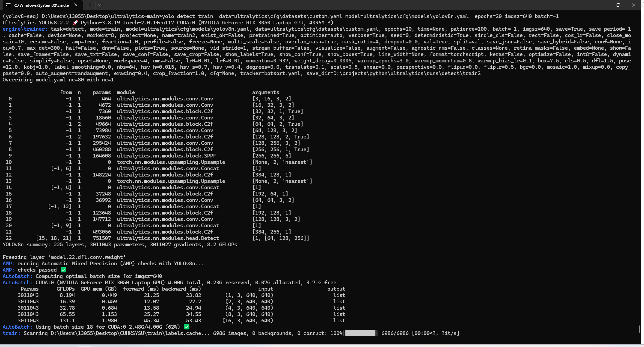The height and width of the screenshot is (347, 644).
Task: Click the 'backward (ms)' column header
Action: (x=181, y=289)
